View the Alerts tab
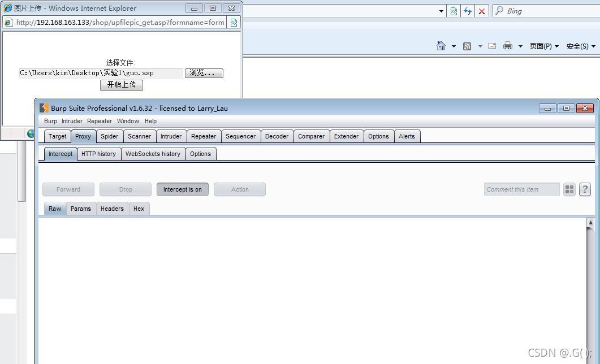Image resolution: width=600 pixels, height=364 pixels. coord(407,136)
